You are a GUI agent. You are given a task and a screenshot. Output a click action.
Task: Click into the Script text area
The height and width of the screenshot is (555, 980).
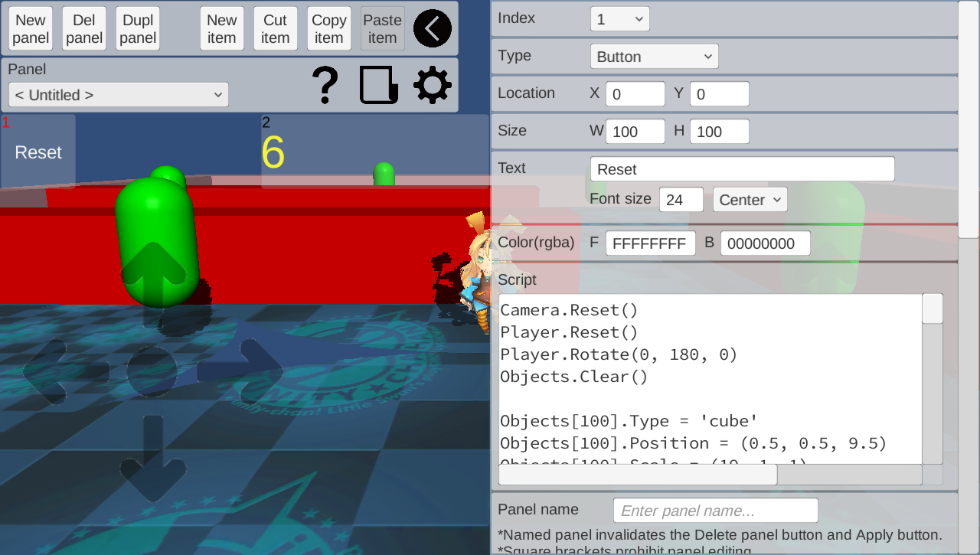click(x=710, y=379)
